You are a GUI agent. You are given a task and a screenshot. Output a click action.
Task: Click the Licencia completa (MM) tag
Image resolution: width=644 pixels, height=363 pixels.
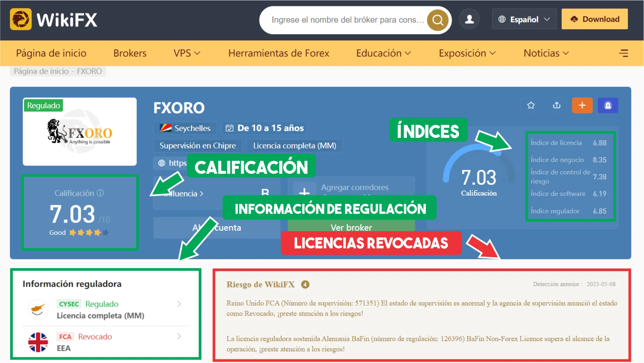click(x=295, y=145)
